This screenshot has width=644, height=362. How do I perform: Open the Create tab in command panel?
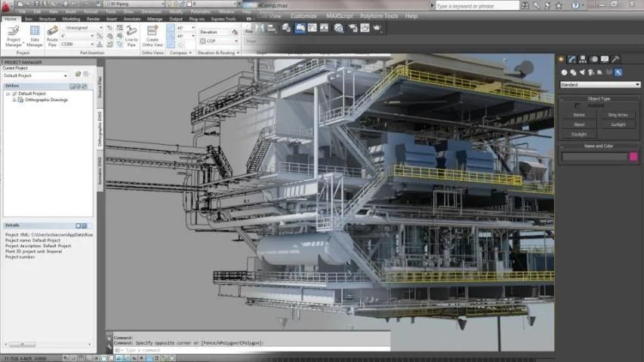click(561, 59)
